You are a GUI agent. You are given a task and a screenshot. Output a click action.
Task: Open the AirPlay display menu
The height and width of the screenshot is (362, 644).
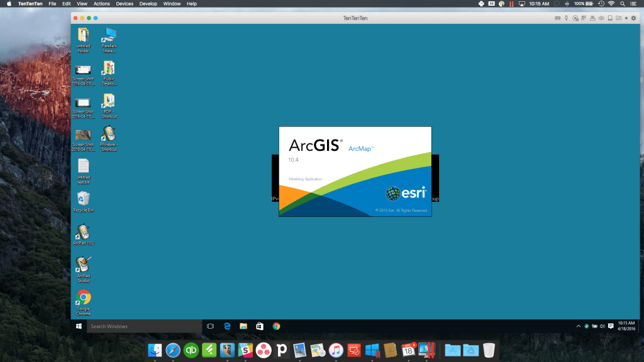point(522,4)
